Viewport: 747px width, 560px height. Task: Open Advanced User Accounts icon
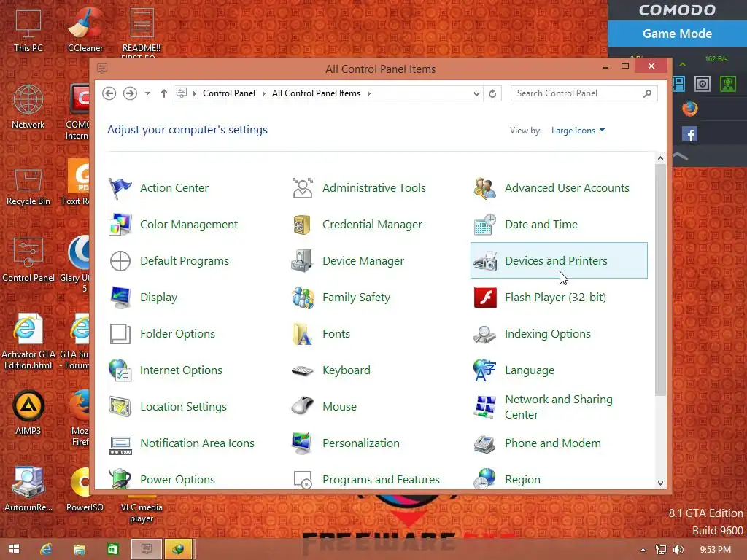(485, 188)
